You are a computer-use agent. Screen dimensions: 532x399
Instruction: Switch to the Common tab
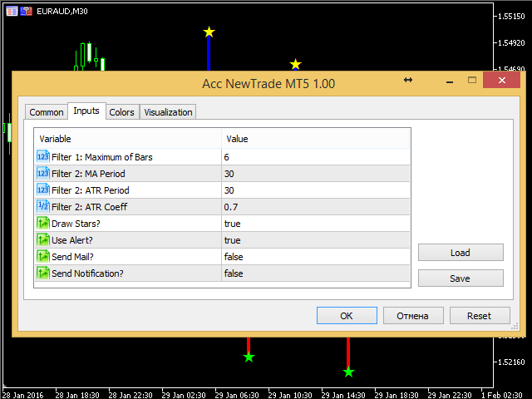[x=47, y=112]
